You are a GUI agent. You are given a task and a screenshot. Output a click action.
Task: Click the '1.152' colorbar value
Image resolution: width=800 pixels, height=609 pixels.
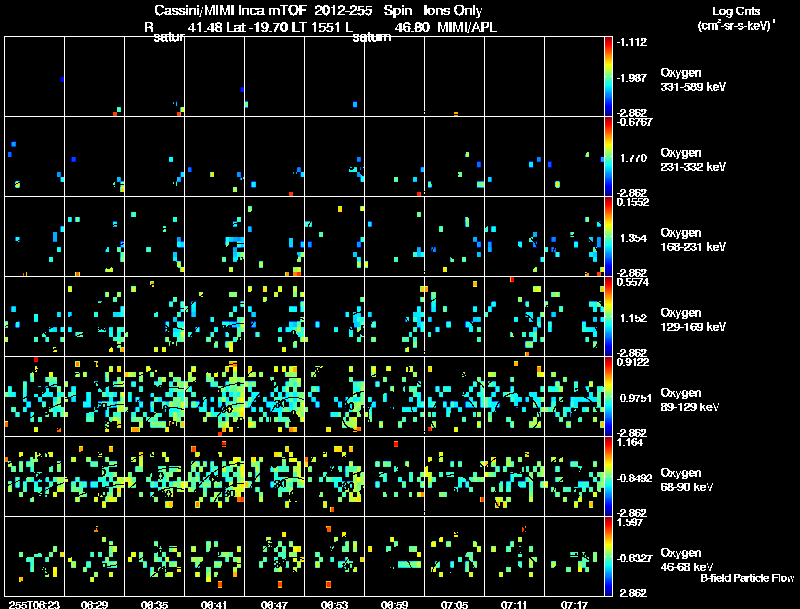[x=634, y=318]
